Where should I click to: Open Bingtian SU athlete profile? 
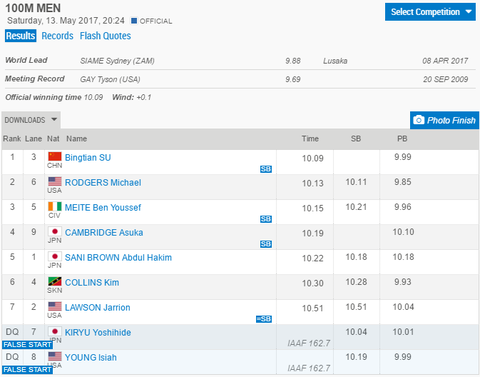click(x=88, y=157)
